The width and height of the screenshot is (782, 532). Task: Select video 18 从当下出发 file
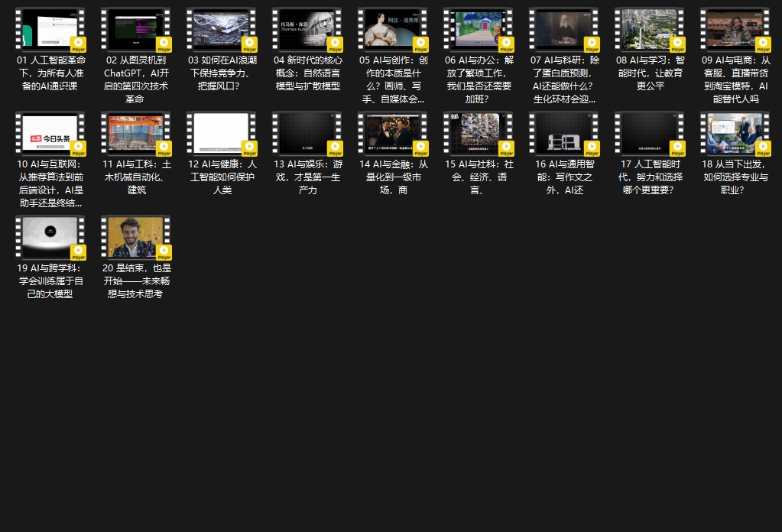tap(735, 134)
